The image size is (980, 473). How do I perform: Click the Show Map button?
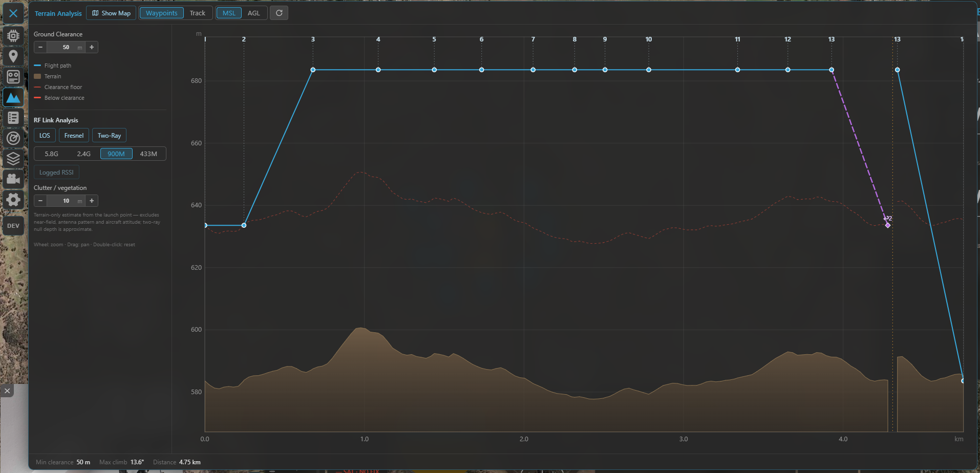click(x=111, y=13)
